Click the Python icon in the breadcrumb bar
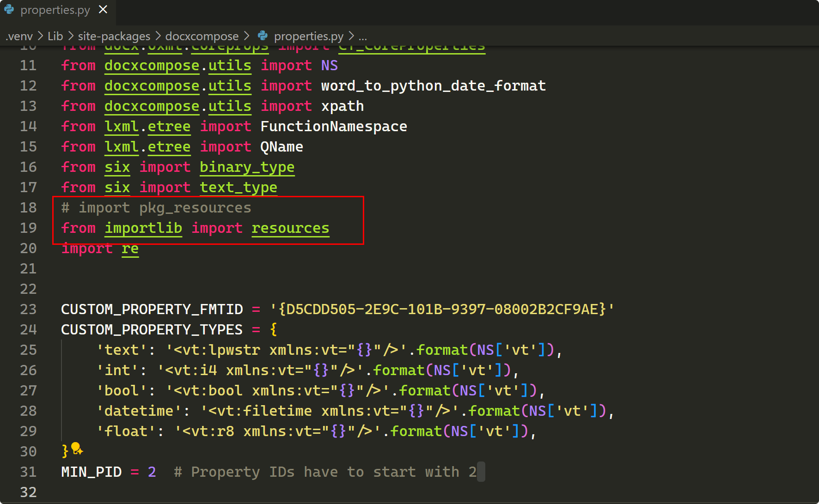819x504 pixels. [x=263, y=36]
